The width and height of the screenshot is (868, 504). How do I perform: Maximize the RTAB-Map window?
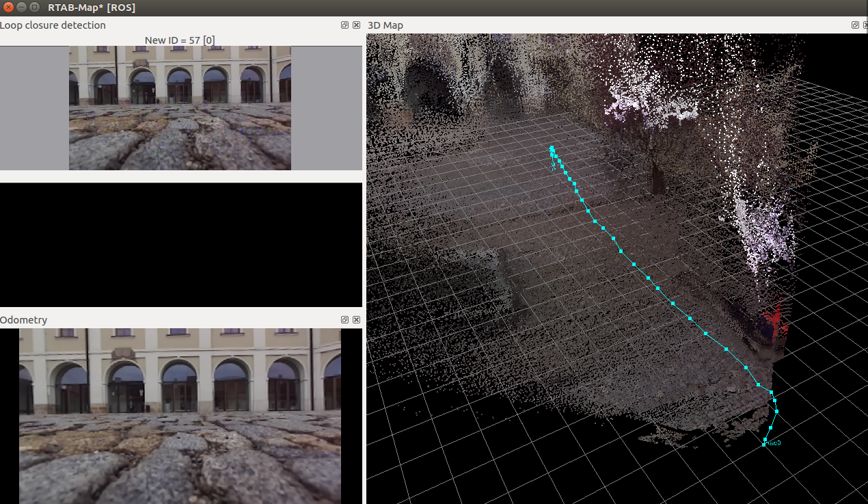tap(34, 8)
